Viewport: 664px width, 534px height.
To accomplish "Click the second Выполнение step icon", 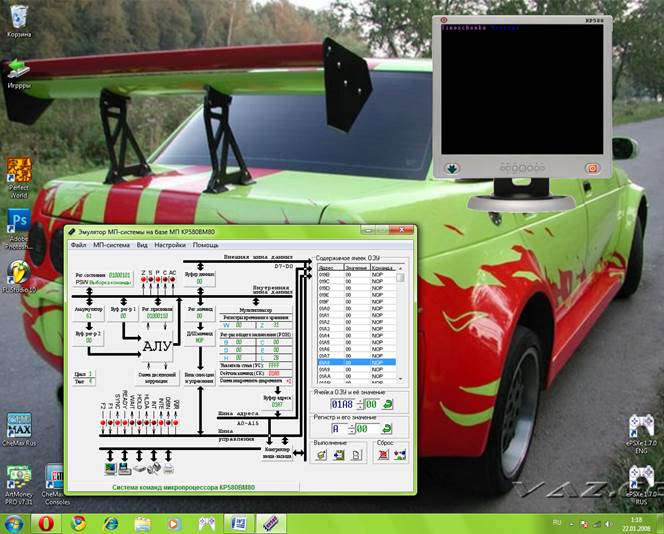I will (338, 455).
